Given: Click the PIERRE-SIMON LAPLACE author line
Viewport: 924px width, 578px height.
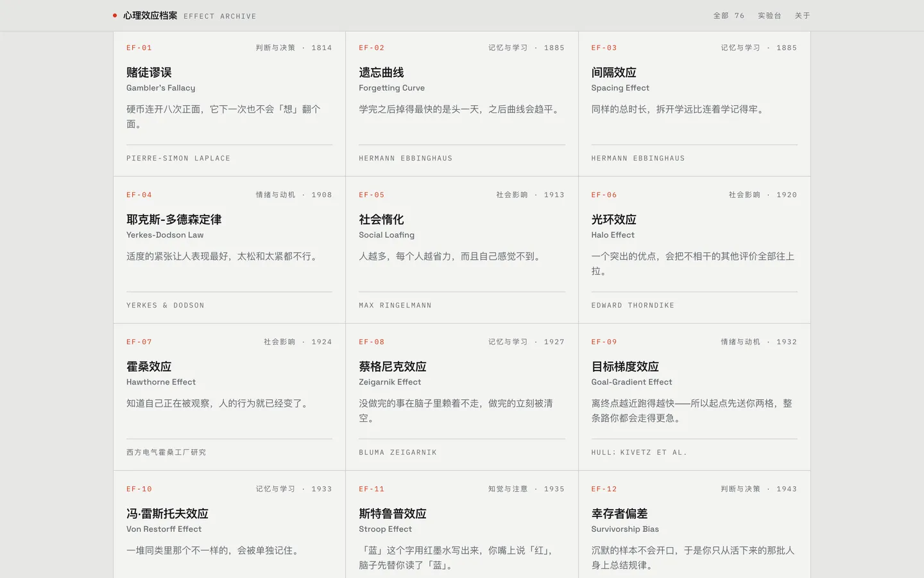Looking at the screenshot, I should click(x=178, y=158).
